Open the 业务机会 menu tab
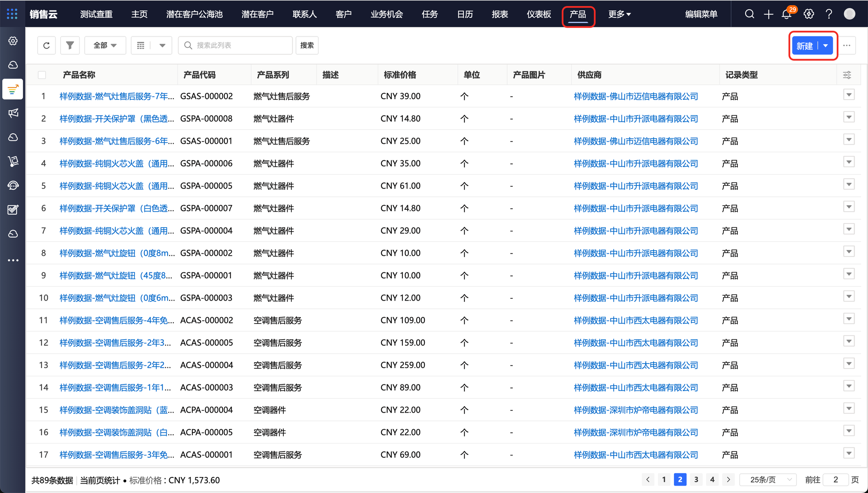Viewport: 868px width, 493px height. pos(386,14)
